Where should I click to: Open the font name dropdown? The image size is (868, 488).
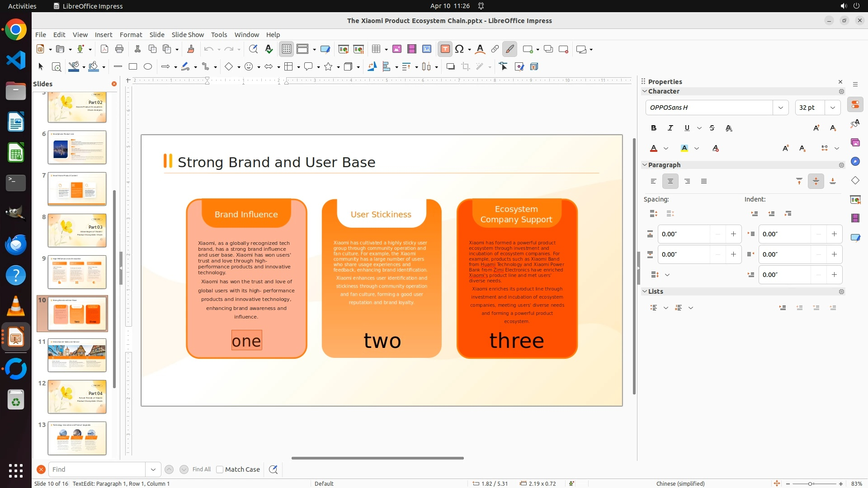(781, 108)
